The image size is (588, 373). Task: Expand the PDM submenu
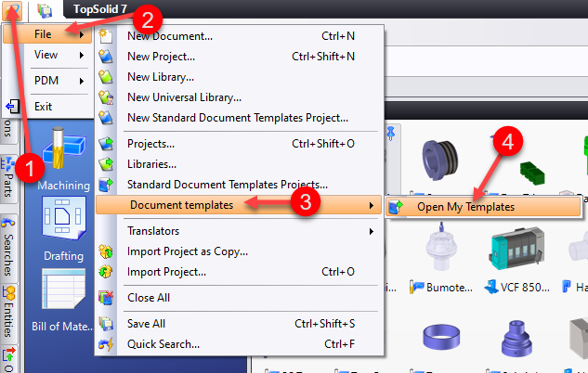click(46, 81)
